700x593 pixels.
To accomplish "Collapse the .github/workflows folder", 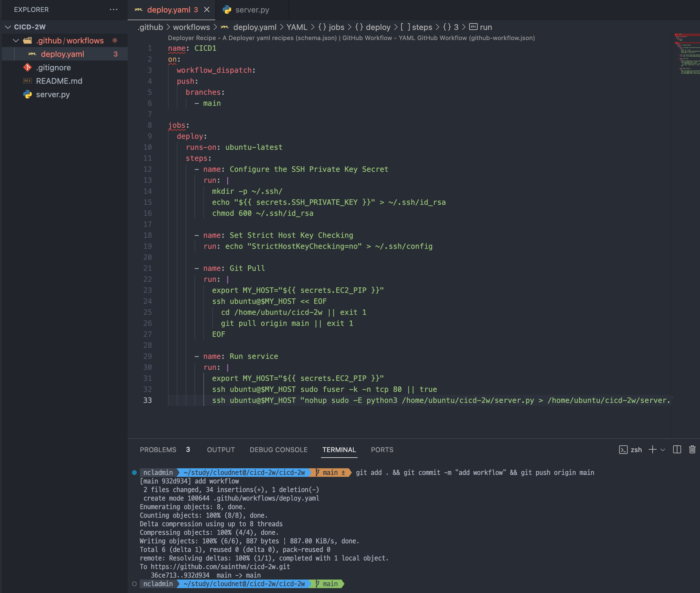I will pos(16,41).
